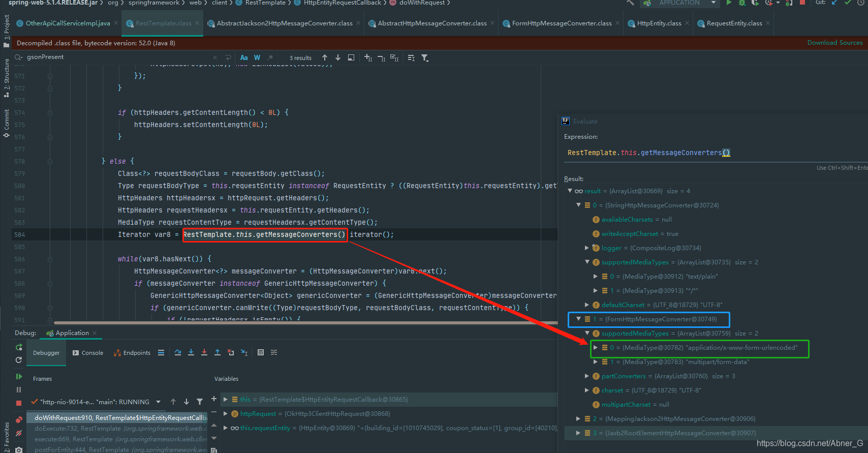Stop the debug session with the red square

pyautogui.click(x=19, y=403)
